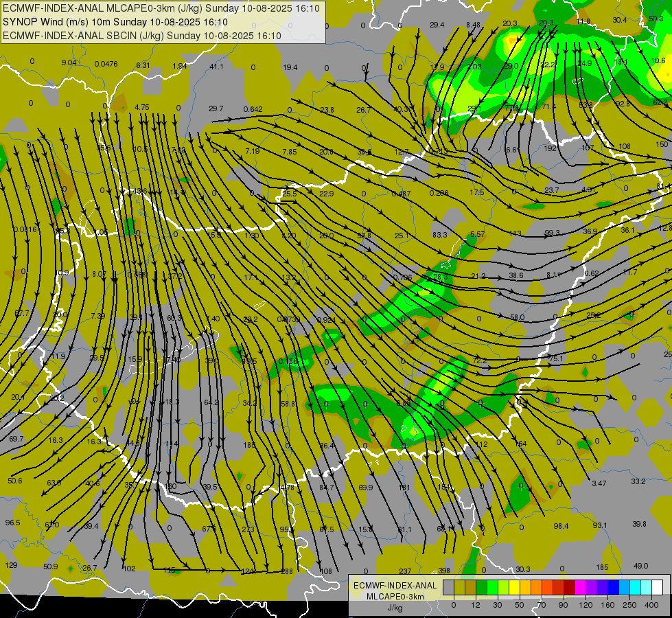Select the map value 19.4
This screenshot has height=618, width=672.
point(290,67)
